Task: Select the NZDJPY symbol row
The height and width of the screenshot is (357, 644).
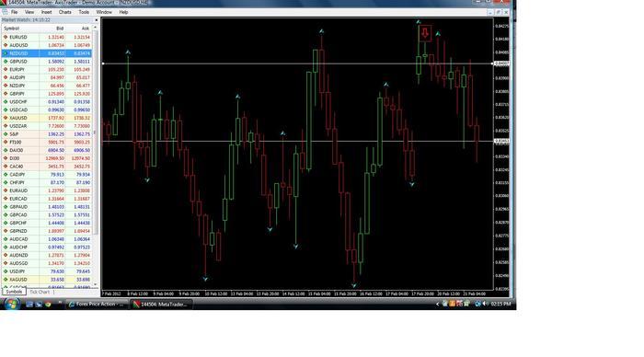Action: point(47,86)
